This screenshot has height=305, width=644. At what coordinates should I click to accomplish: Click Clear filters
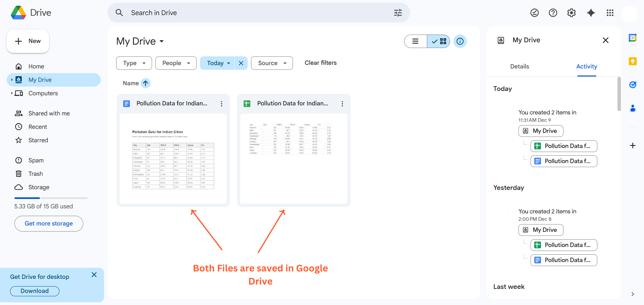tap(320, 63)
